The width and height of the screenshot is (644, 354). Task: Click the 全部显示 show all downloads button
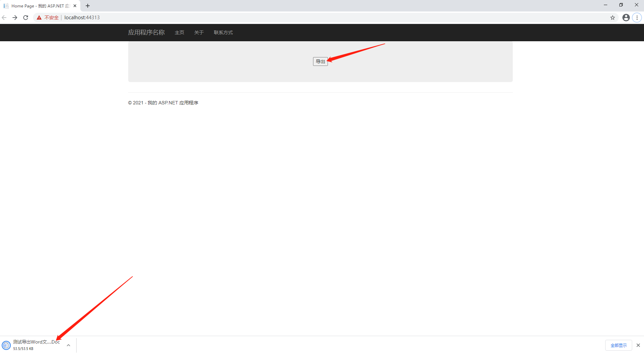point(619,345)
